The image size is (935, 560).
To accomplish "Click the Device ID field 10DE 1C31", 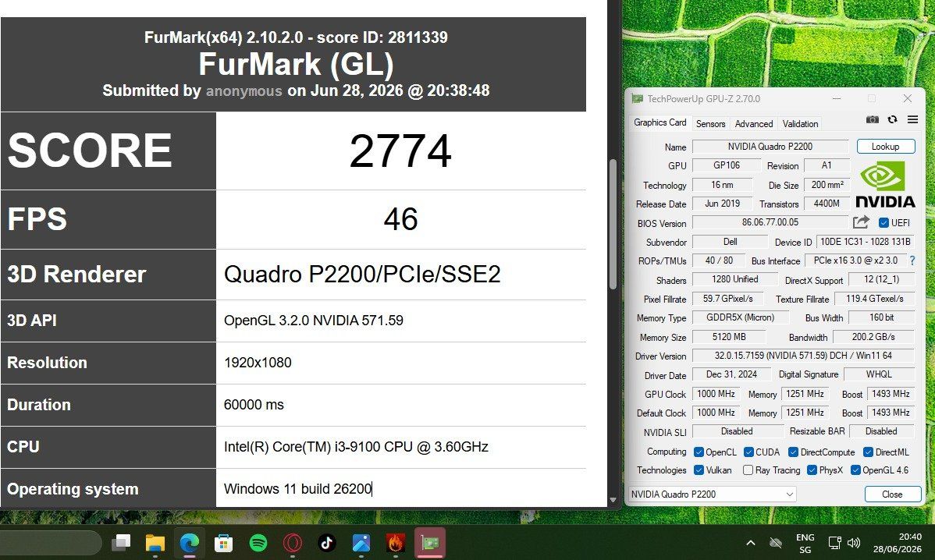I will click(866, 242).
